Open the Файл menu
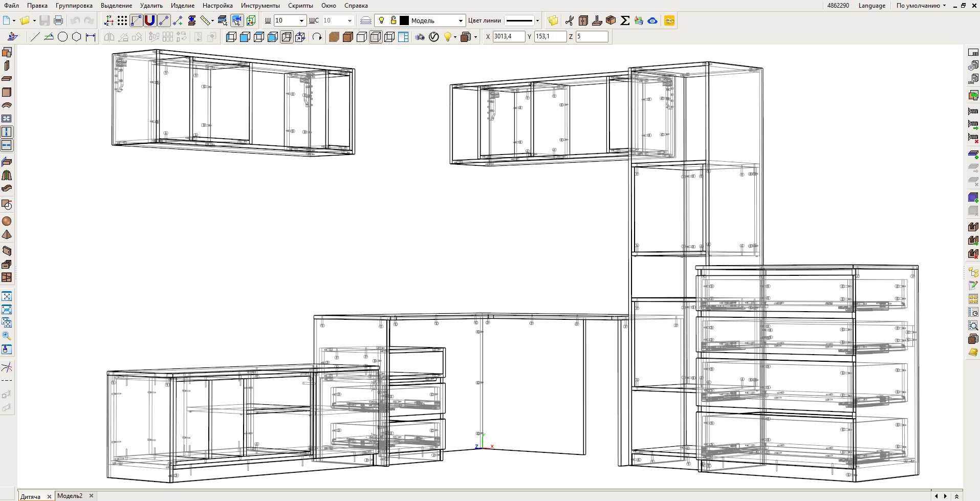The width and height of the screenshot is (980, 501). (11, 6)
